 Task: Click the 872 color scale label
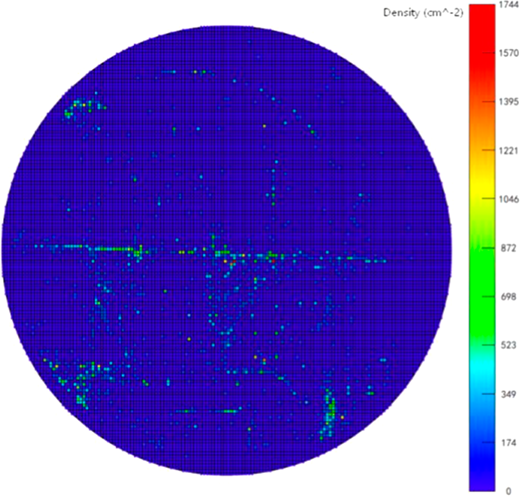click(x=509, y=248)
